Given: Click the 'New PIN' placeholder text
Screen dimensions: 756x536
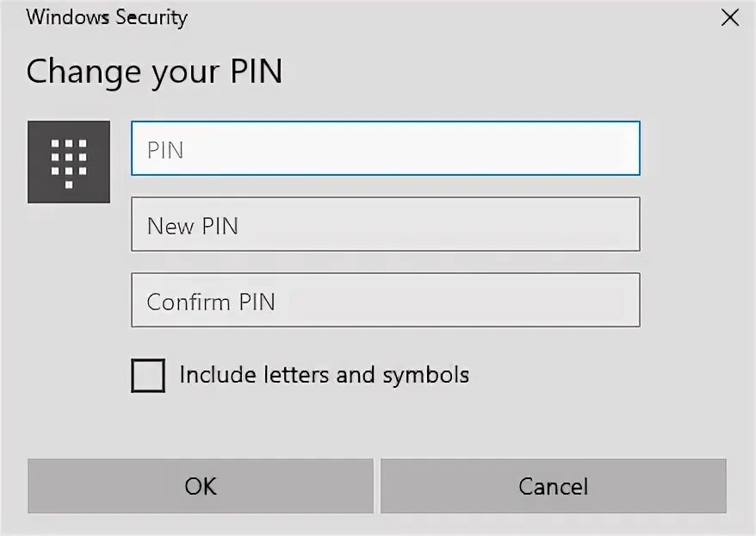Looking at the screenshot, I should click(193, 226).
